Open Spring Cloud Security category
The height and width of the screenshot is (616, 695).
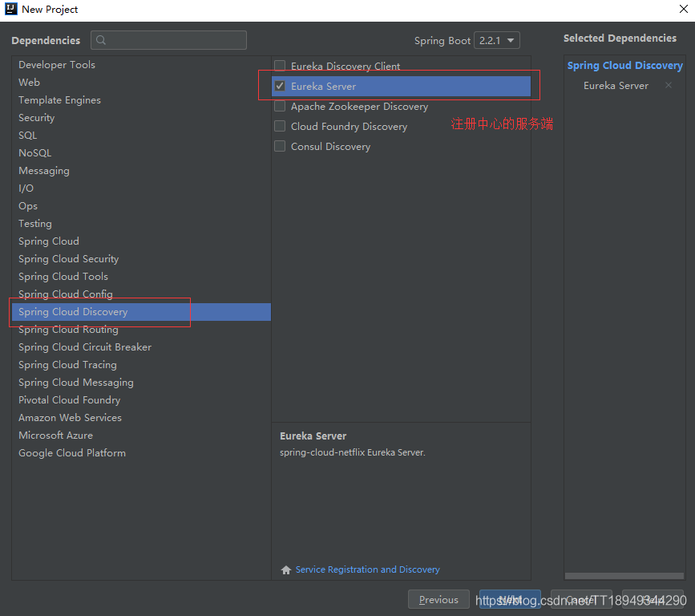[x=141, y=259]
